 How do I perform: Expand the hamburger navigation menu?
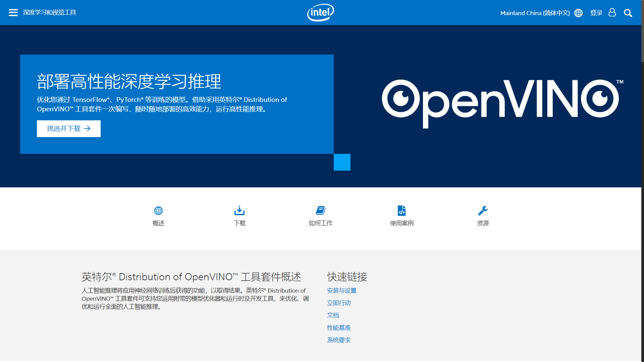(13, 12)
